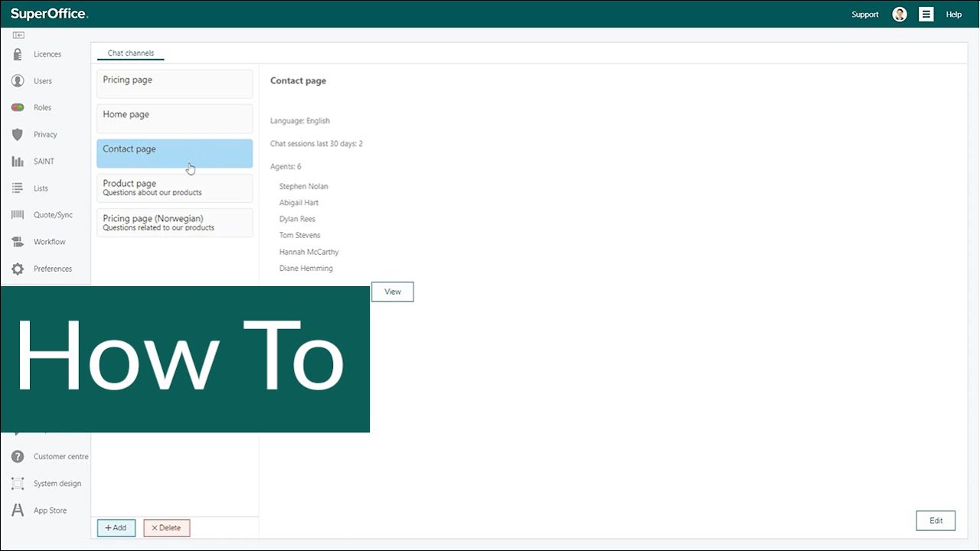Select the Chat channels tab
Screen dimensions: 980x551
pyautogui.click(x=131, y=54)
